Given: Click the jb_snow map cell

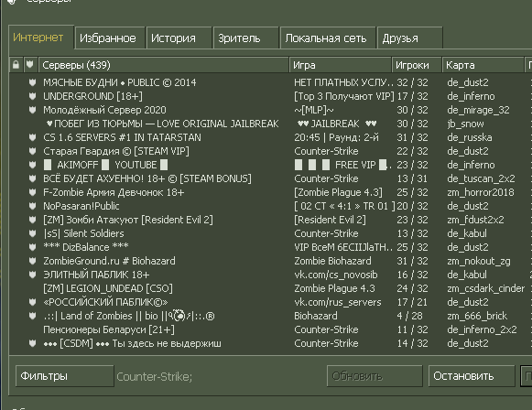Looking at the screenshot, I should click(465, 124).
